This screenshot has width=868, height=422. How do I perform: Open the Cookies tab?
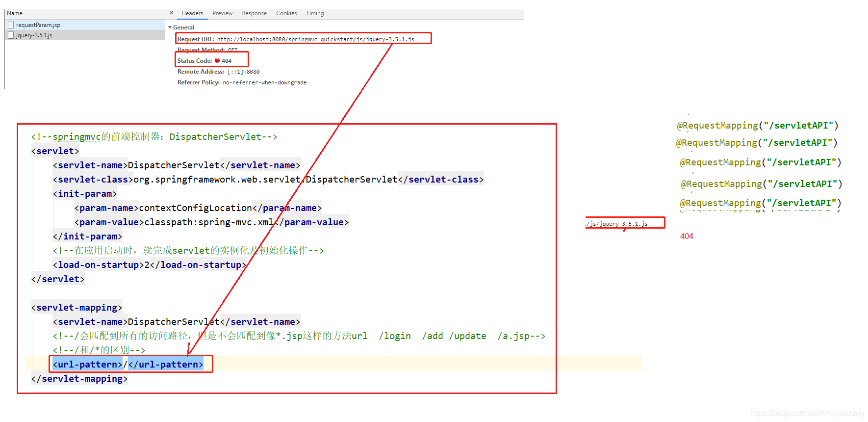[x=286, y=13]
